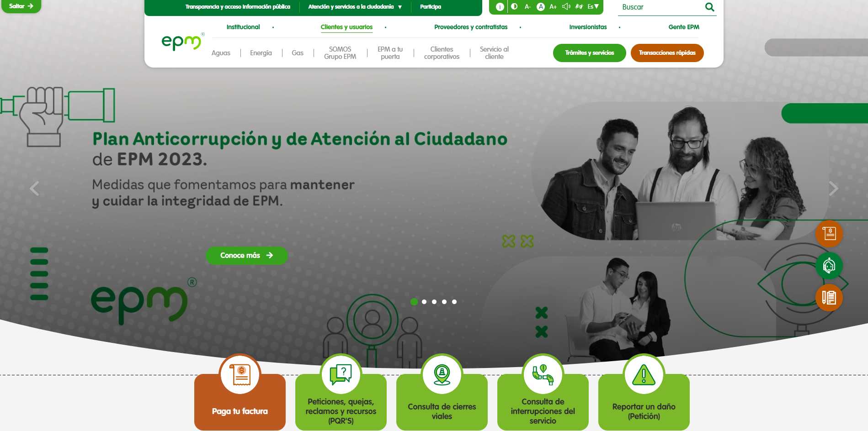
Task: Reset font size with circled A icon
Action: click(541, 7)
